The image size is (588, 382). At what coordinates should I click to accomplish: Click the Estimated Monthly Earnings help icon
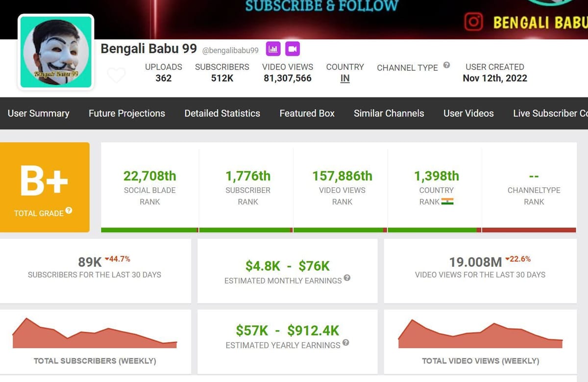[347, 278]
